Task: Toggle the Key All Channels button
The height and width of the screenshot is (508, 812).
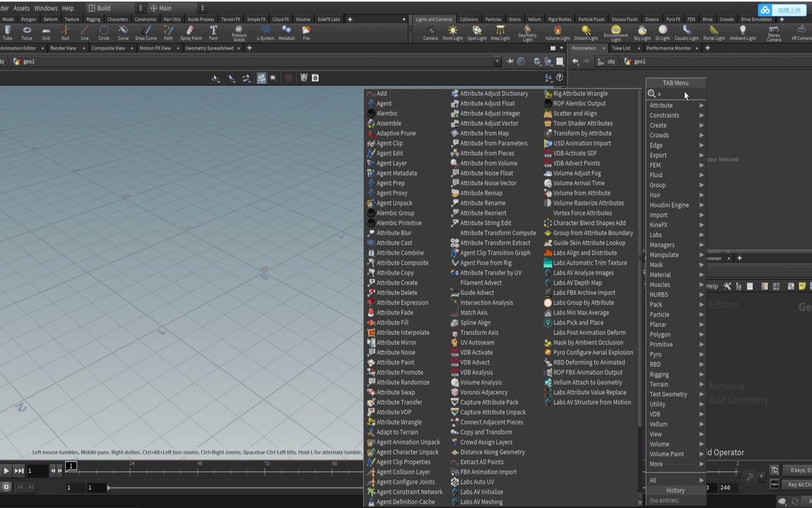Action: point(798,484)
